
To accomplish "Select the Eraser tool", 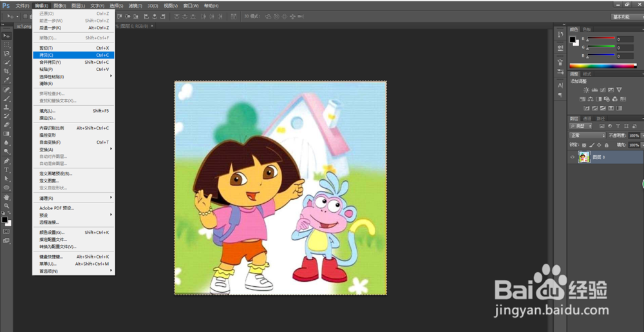I will click(6, 125).
